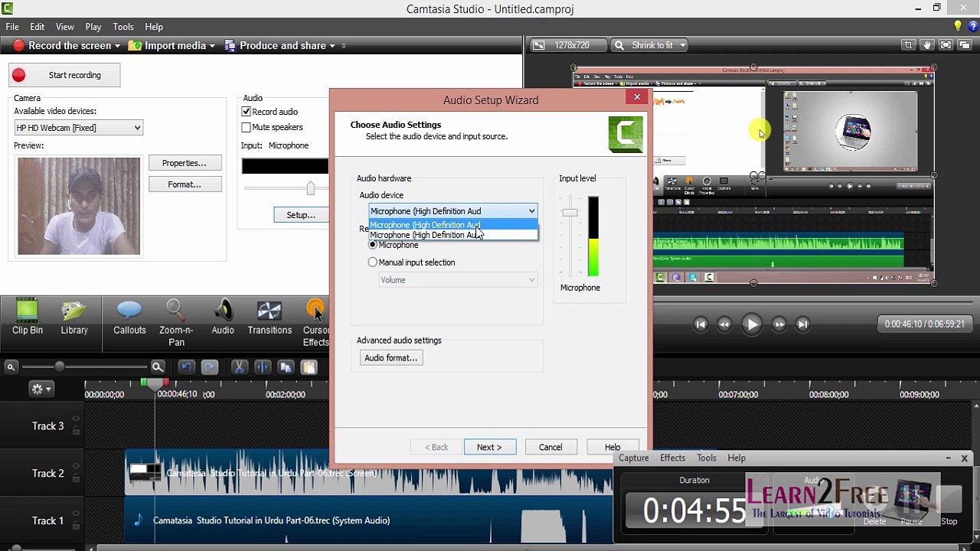Screen dimensions: 980x551
Task: Detach the preview window
Action: pyautogui.click(x=965, y=45)
